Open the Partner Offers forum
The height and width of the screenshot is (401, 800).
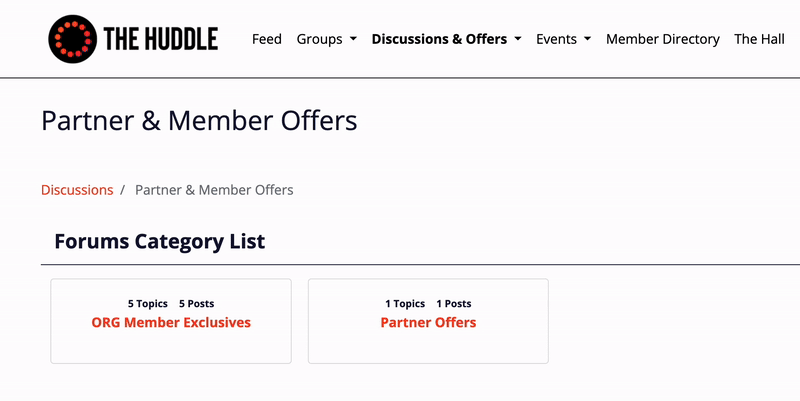(428, 323)
